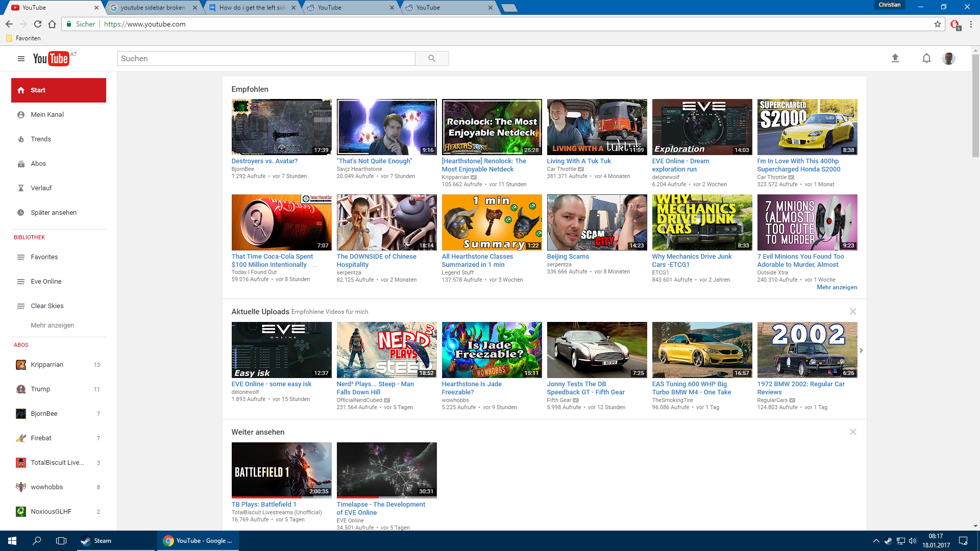Open the YouTube hamburger navigation menu
This screenshot has height=551, width=980.
21,59
